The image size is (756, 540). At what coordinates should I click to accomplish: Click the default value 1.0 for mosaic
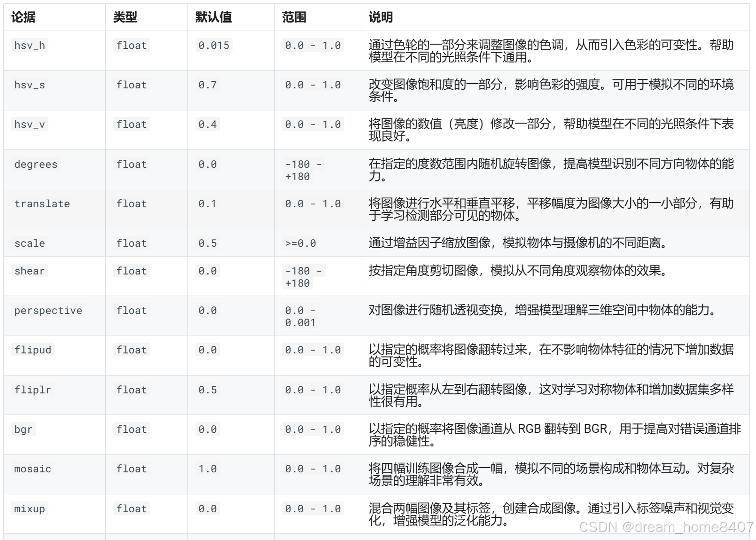click(208, 469)
